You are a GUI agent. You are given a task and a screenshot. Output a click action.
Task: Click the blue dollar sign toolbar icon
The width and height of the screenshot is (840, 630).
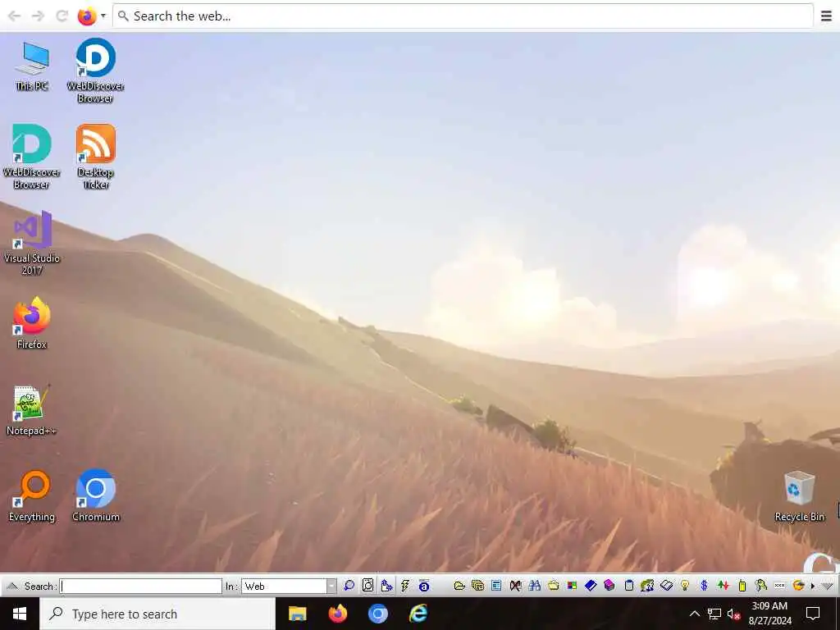pos(704,586)
